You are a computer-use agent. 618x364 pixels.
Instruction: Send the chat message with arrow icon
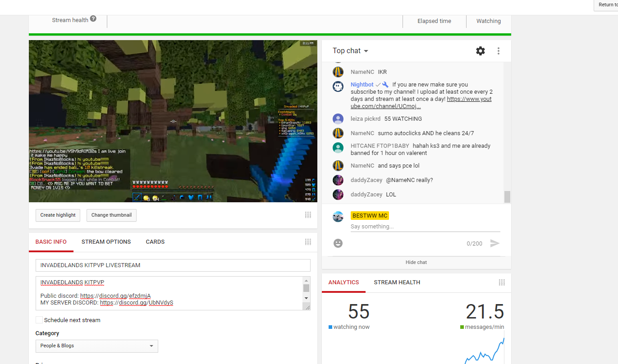495,243
